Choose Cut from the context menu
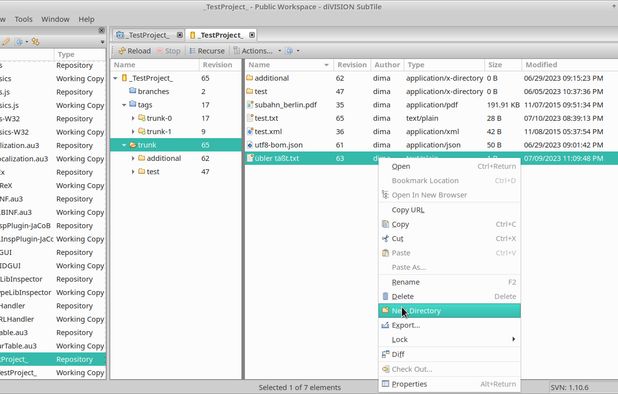Viewport: 618px width, 394px height. (449, 238)
